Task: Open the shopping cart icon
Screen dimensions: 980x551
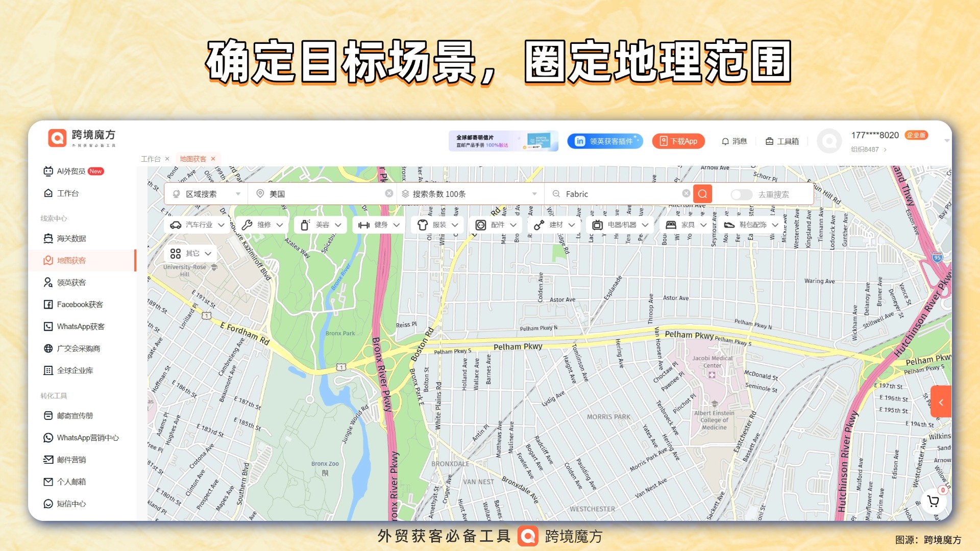Action: [x=934, y=501]
